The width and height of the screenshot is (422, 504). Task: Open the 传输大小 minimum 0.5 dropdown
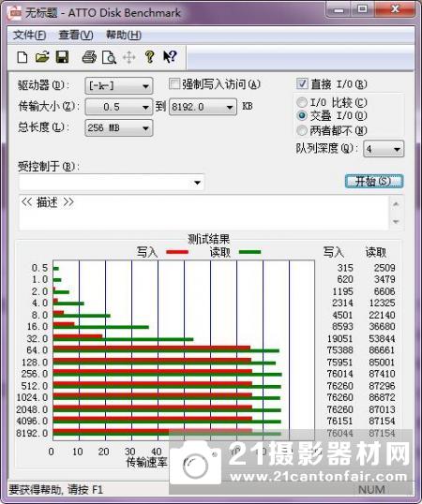pyautogui.click(x=119, y=107)
